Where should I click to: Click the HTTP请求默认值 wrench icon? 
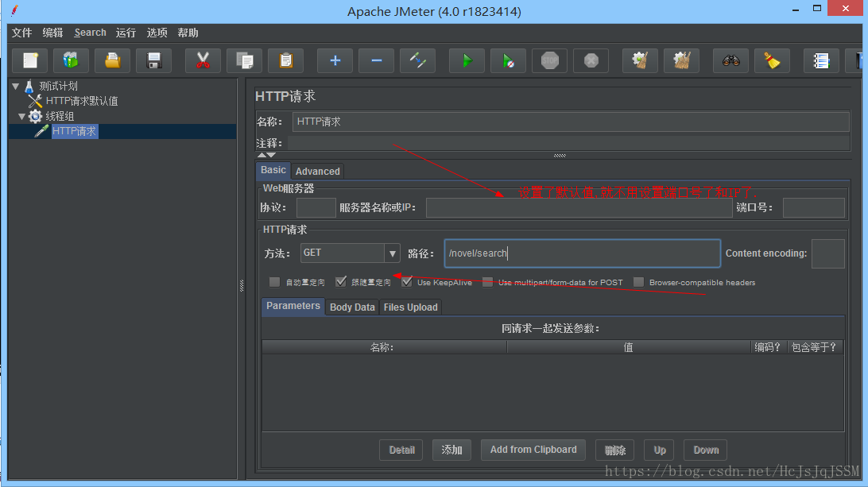coord(36,101)
